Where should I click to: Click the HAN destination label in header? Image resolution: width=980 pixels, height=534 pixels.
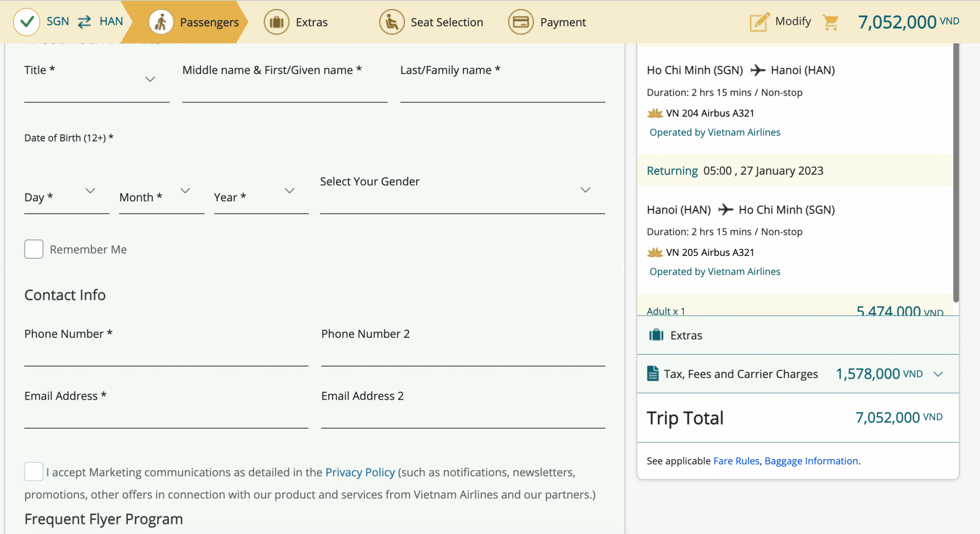pyautogui.click(x=111, y=22)
